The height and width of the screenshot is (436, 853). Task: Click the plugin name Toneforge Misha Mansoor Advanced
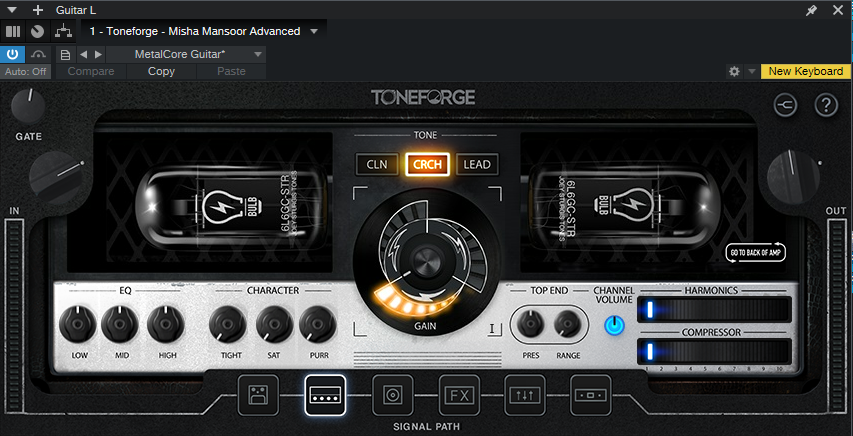[x=195, y=32]
